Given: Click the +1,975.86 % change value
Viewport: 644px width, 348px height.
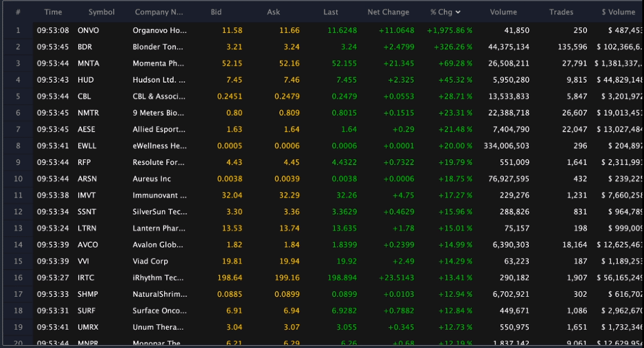Looking at the screenshot, I should 449,30.
